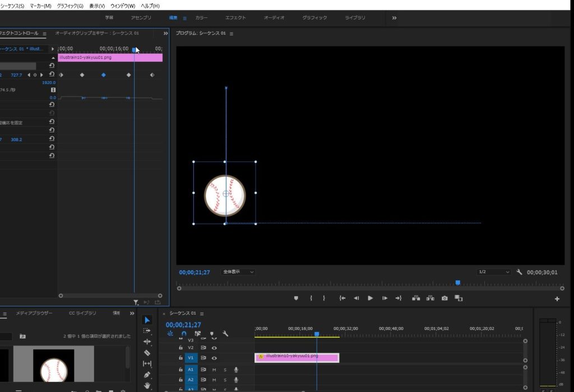574x392 pixels.
Task: Click the Export Frame camera icon
Action: click(x=445, y=298)
